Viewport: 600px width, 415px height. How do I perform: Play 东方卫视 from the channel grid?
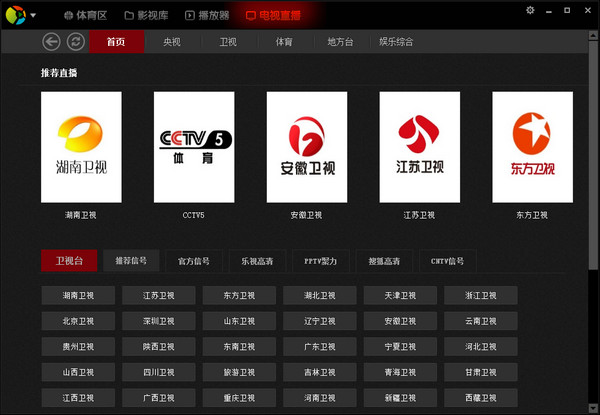[239, 295]
